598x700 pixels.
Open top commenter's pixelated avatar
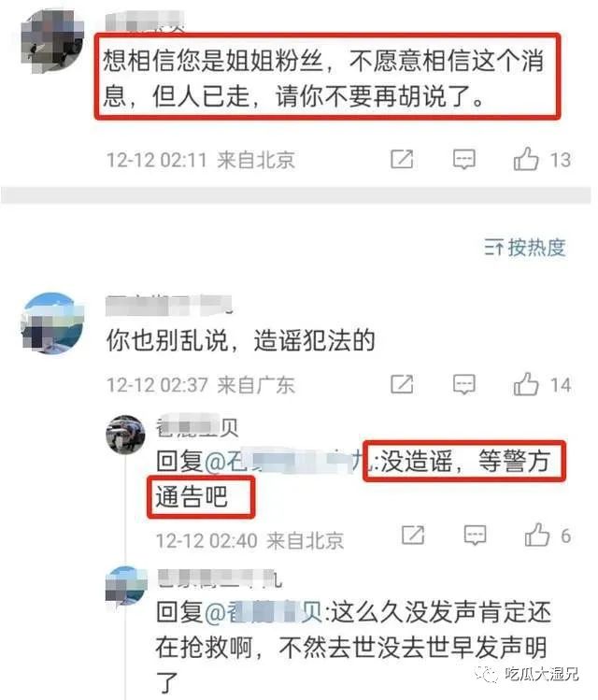pyautogui.click(x=52, y=40)
